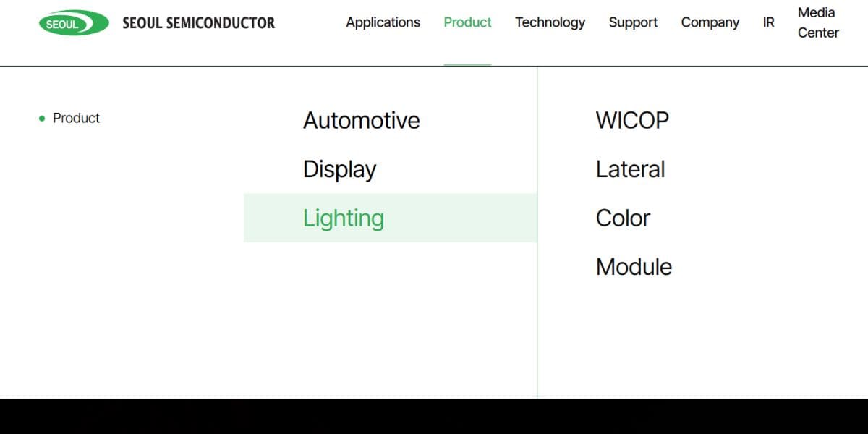
Task: Open the Company menu
Action: pyautogui.click(x=710, y=22)
